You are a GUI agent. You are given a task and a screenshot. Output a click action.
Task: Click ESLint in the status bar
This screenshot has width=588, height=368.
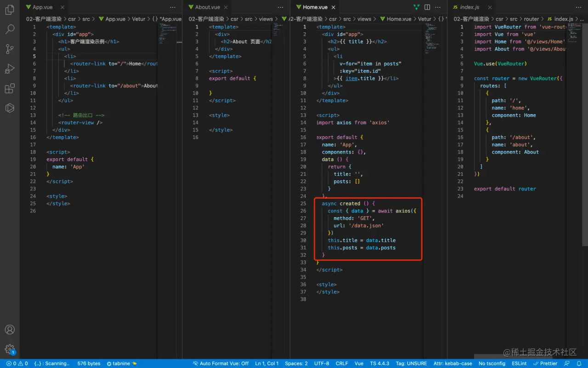[520, 363]
